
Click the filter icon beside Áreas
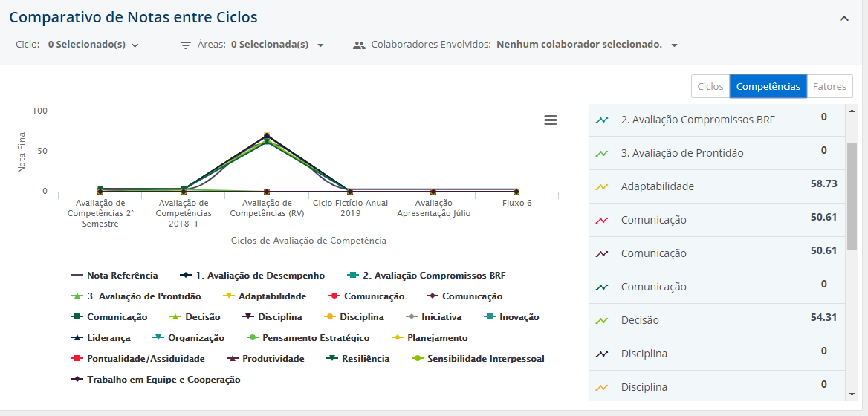[186, 45]
